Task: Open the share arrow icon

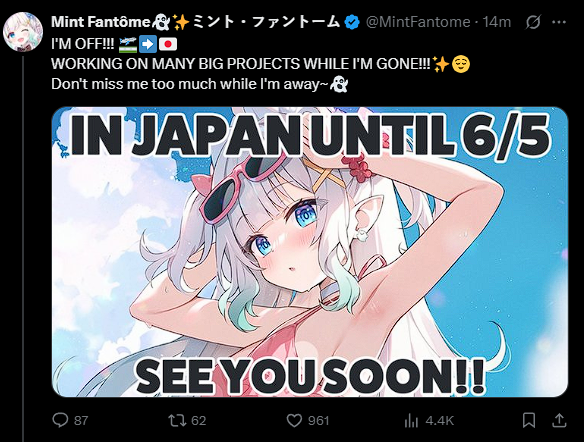Action: tap(559, 420)
